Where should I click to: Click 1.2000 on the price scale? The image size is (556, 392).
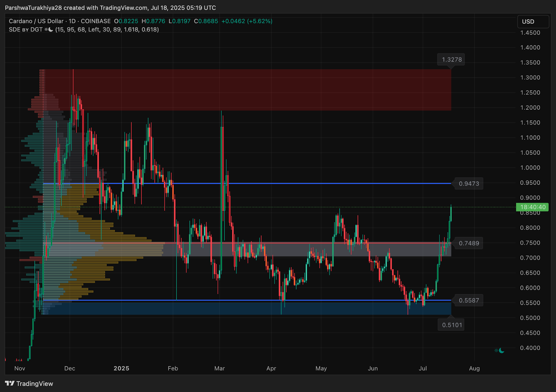tap(530, 108)
